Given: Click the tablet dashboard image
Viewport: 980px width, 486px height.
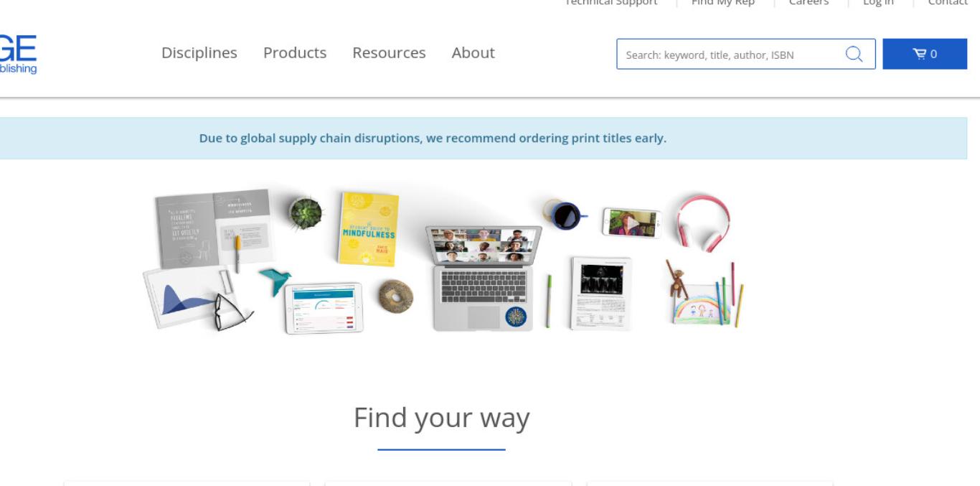Looking at the screenshot, I should [324, 308].
